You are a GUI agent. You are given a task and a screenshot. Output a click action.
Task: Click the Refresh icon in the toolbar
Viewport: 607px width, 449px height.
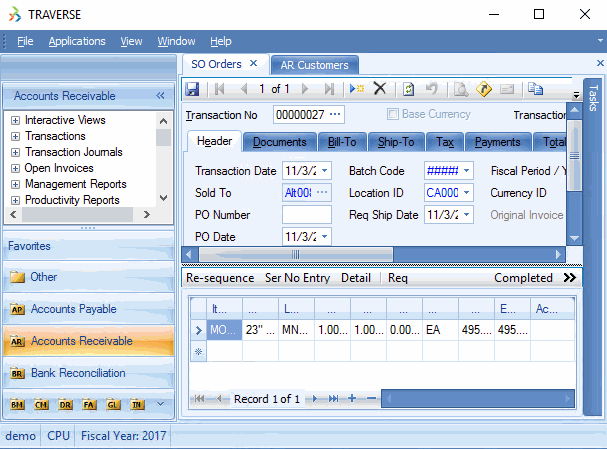[x=408, y=89]
